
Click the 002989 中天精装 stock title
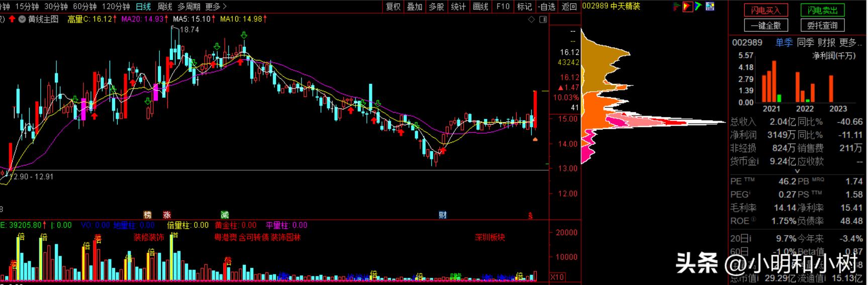[x=611, y=6]
